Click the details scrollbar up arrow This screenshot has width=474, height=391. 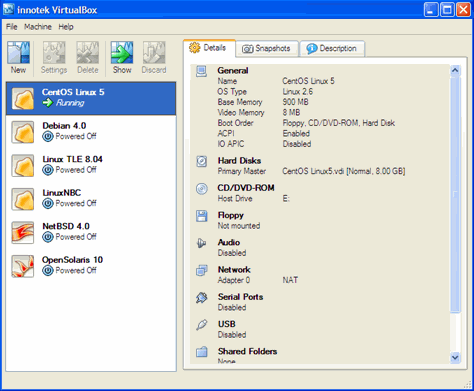[x=455, y=71]
